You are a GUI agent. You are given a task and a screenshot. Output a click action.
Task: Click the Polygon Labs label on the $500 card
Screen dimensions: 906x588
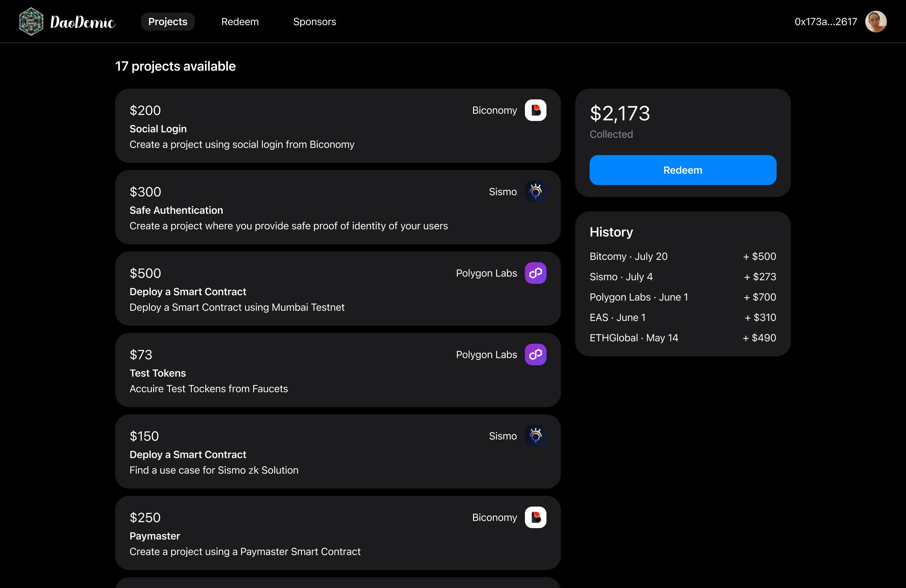(487, 273)
